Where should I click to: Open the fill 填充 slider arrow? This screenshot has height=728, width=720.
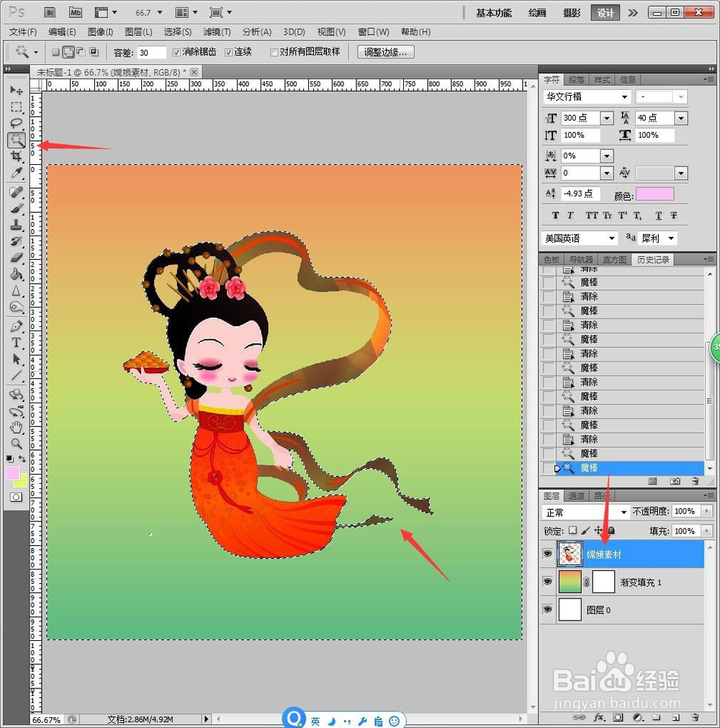[706, 531]
